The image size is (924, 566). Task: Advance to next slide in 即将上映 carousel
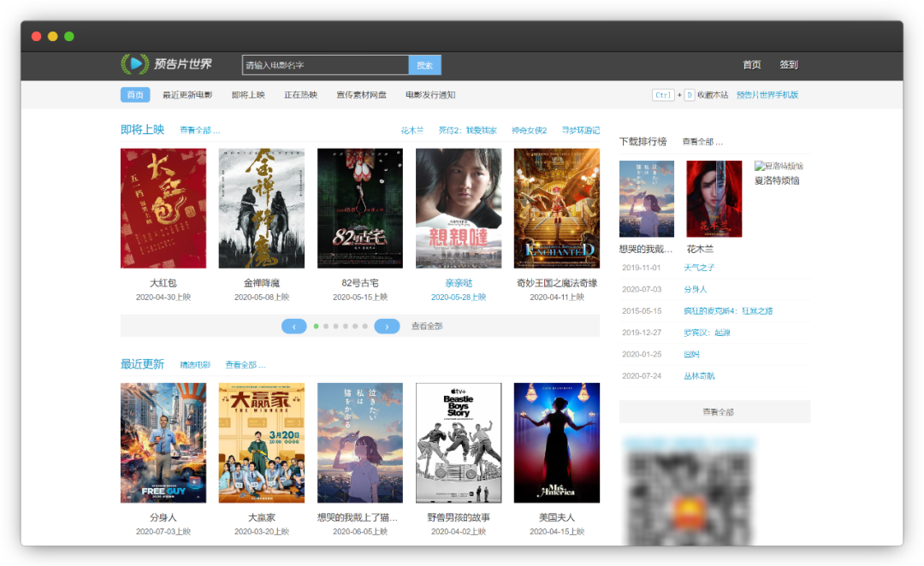pos(388,327)
